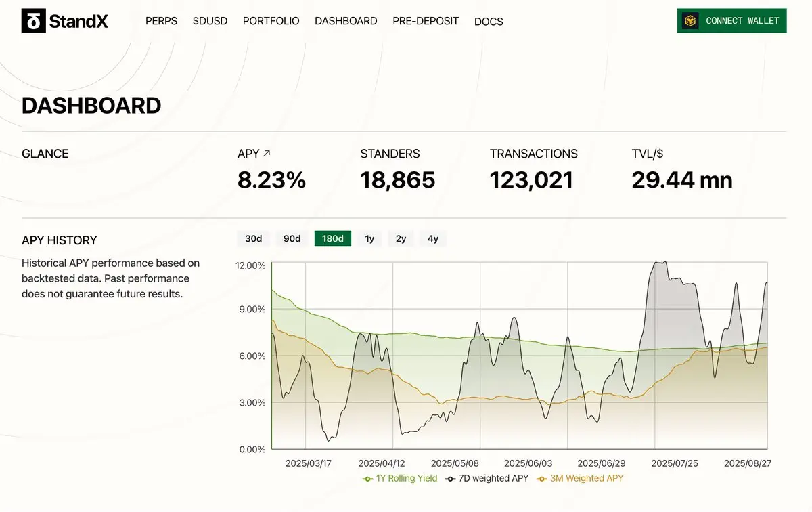The height and width of the screenshot is (512, 812).
Task: Click the StandX logo icon
Action: (x=34, y=21)
